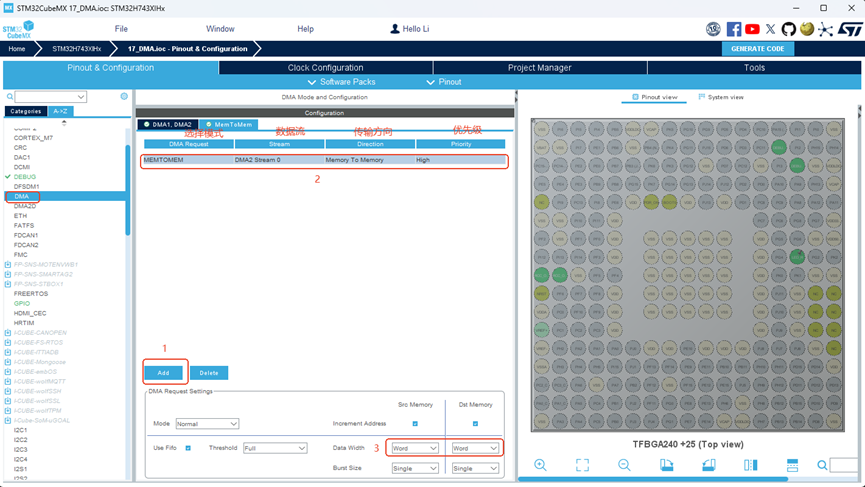Open the File menu
865x487 pixels.
pyautogui.click(x=121, y=29)
